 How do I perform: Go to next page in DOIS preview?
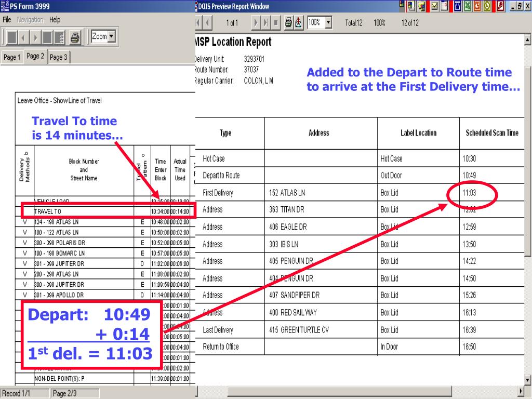[256, 23]
